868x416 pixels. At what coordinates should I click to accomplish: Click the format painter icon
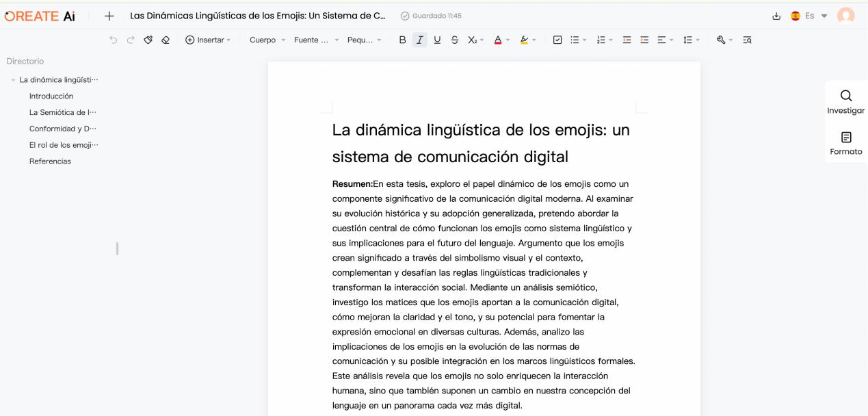tap(148, 40)
